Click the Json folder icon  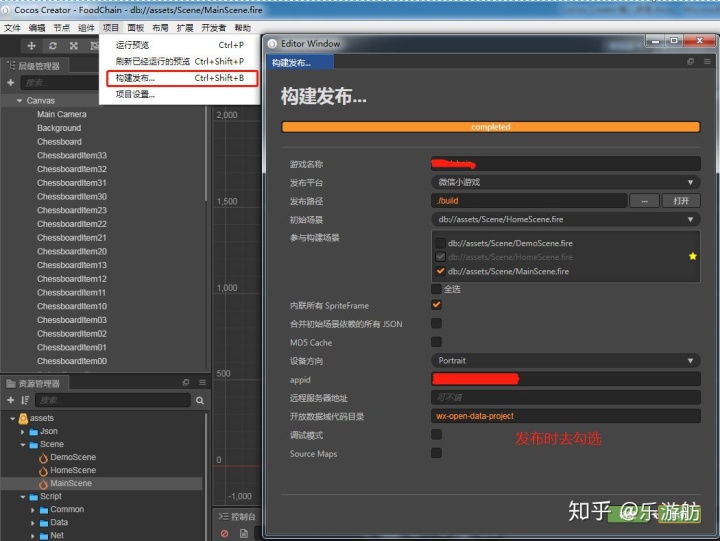34,432
